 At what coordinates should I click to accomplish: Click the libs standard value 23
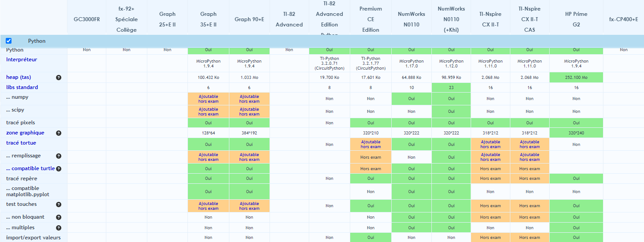coord(451,88)
